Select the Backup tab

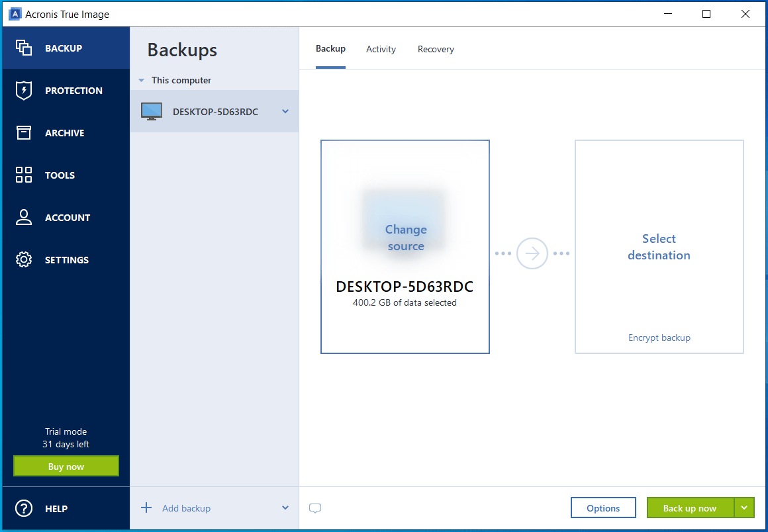[x=330, y=48]
